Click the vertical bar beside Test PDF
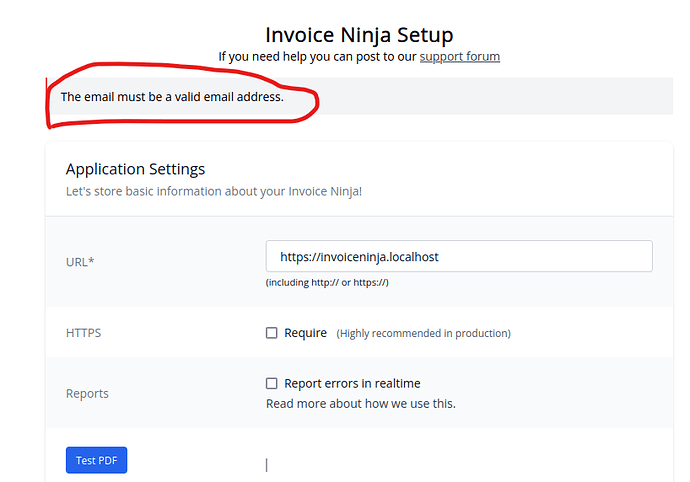Image resolution: width=690 pixels, height=482 pixels. pyautogui.click(x=266, y=465)
